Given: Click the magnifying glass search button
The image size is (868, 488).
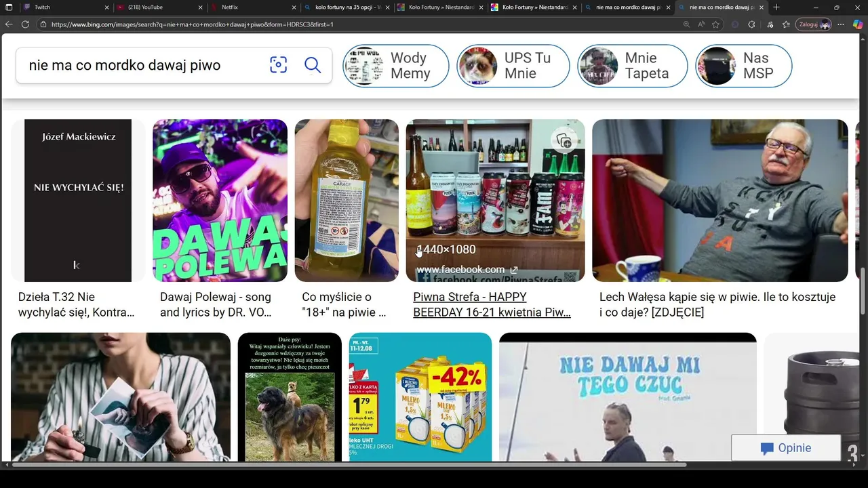Looking at the screenshot, I should pyautogui.click(x=313, y=65).
